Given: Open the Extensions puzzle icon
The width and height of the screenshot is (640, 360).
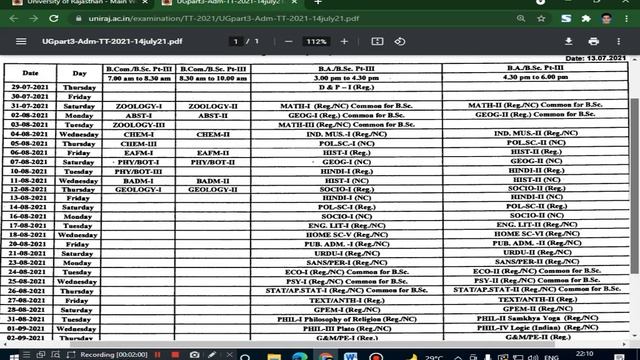Looking at the screenshot, I should coord(586,19).
